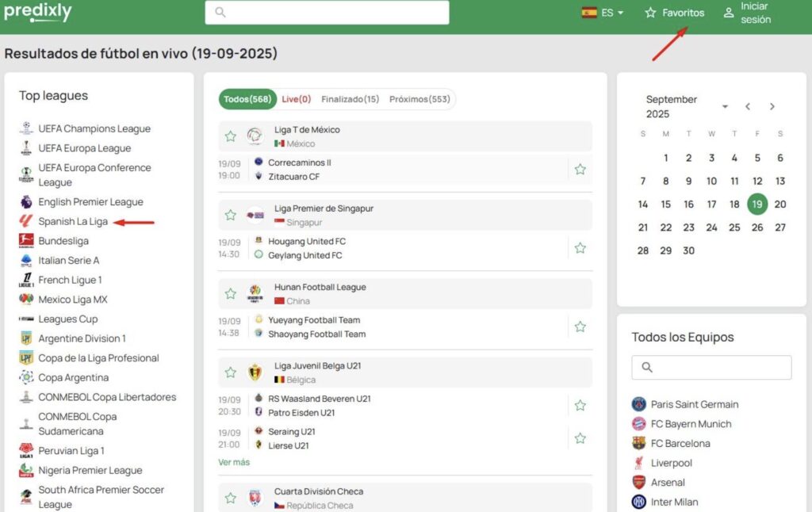Screen dimensions: 812x512
Task: Click the Liga Juvenil Belga U21 league logo
Action: pyautogui.click(x=255, y=373)
